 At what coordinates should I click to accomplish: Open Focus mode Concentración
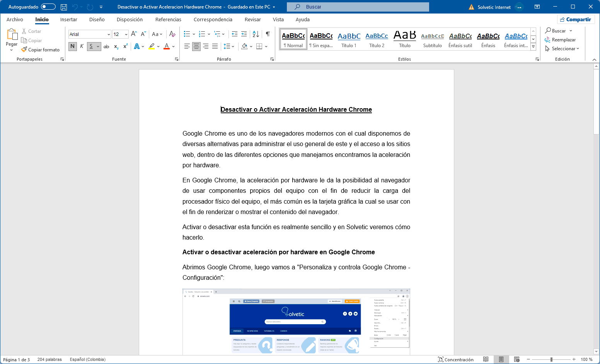[x=456, y=359]
